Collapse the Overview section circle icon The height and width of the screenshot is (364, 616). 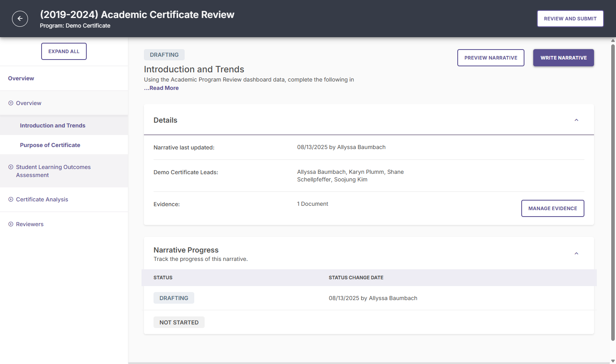pos(11,103)
